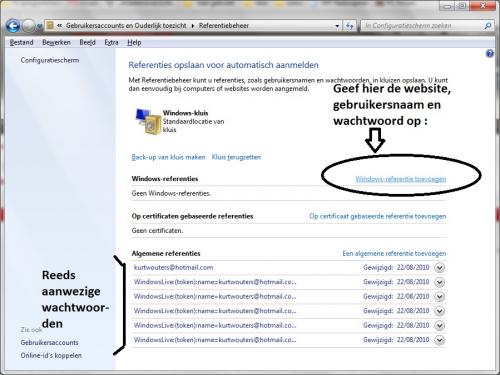Open the help question mark icon

[489, 53]
